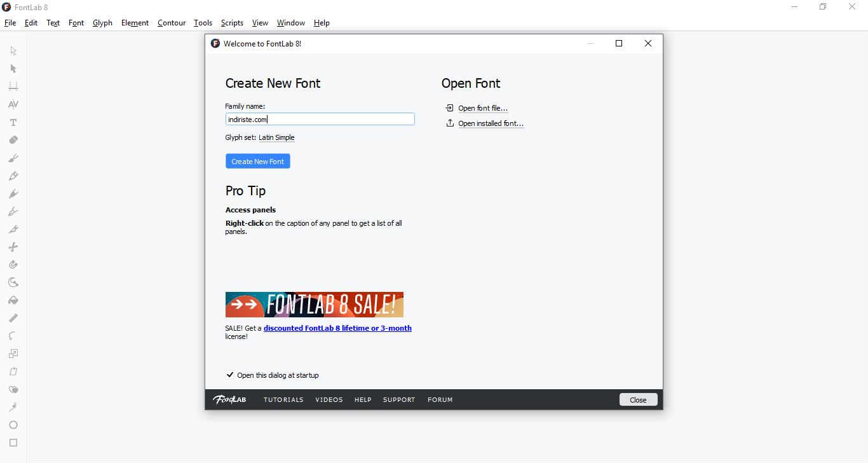
Task: Select the Scissors tool
Action: (13, 247)
